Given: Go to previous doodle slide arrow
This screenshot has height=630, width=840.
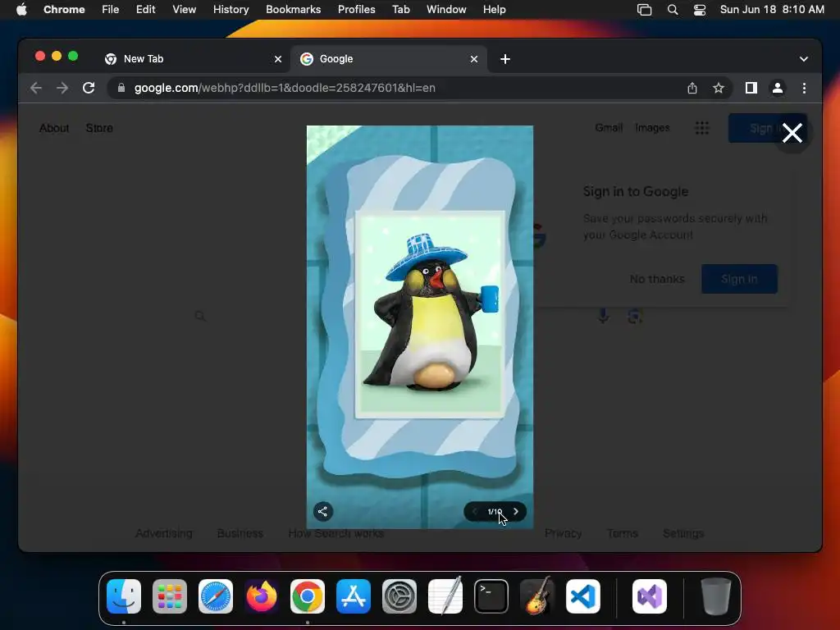Looking at the screenshot, I should point(475,512).
